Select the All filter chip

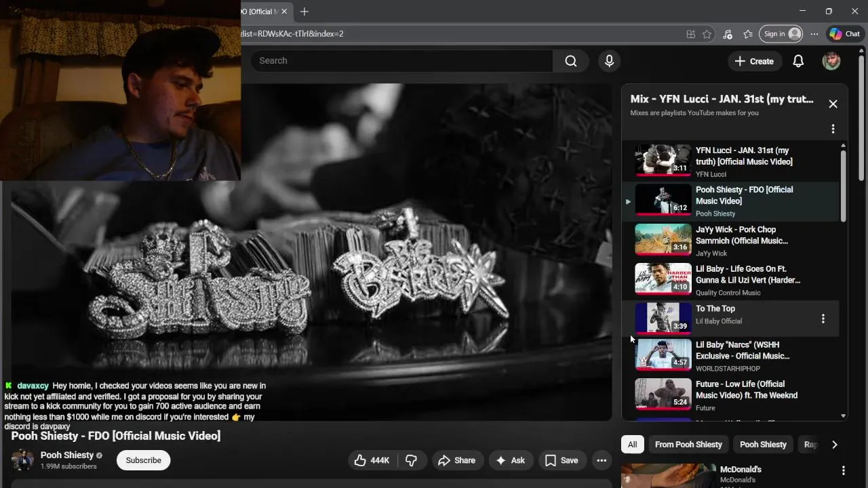pos(632,445)
